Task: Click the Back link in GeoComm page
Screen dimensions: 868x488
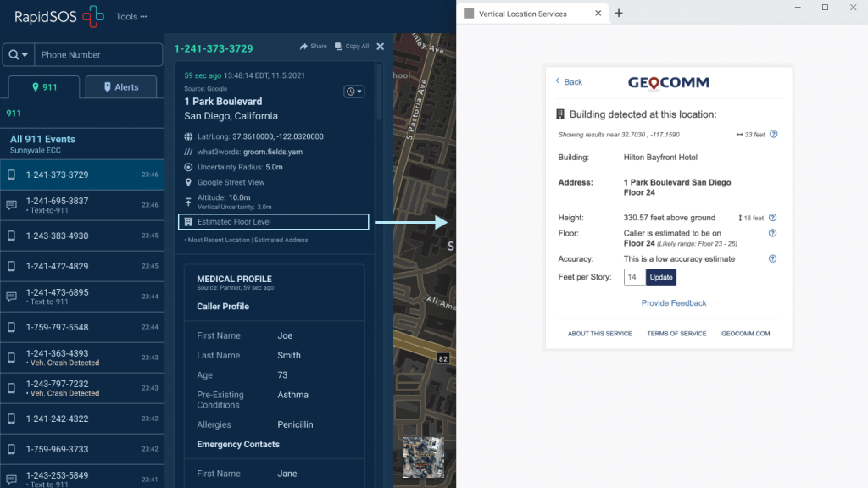Action: 569,82
